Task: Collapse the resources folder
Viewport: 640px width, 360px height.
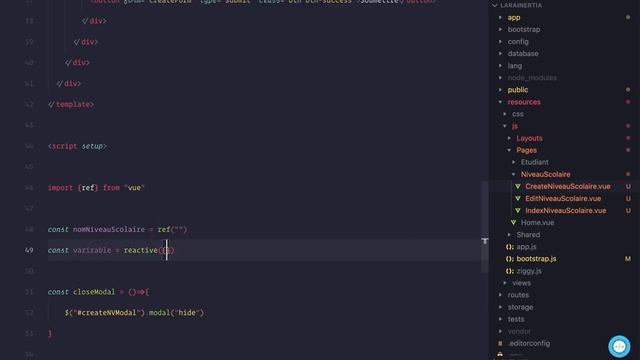Action: pos(500,102)
